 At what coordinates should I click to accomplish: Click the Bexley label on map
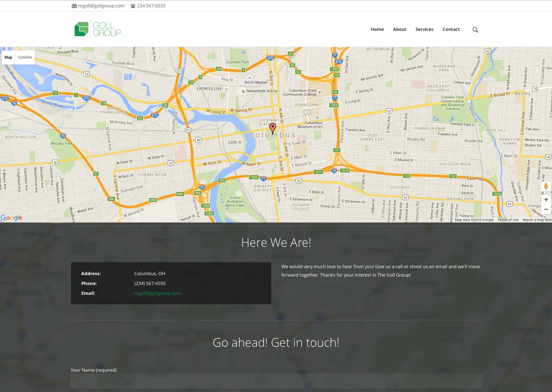point(522,93)
